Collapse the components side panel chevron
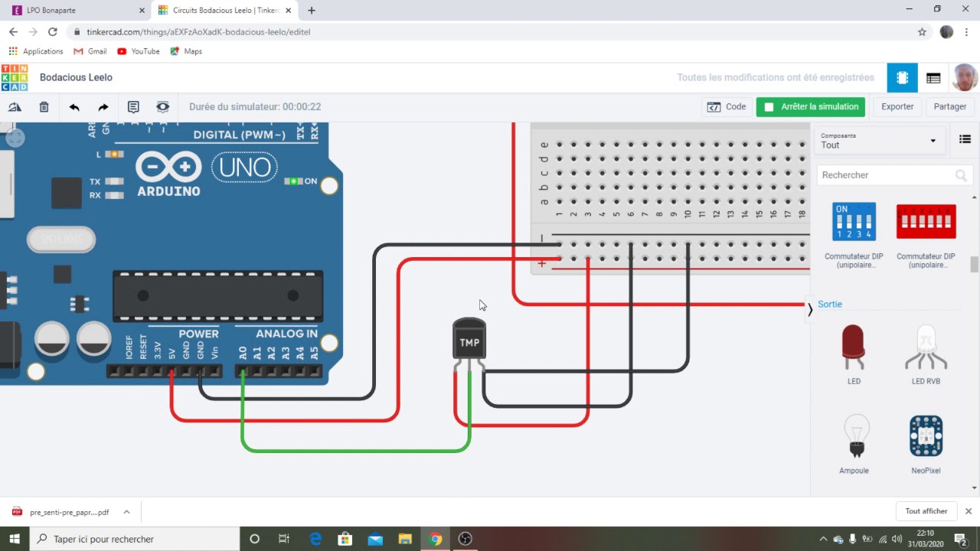This screenshot has width=980, height=551. coord(810,309)
